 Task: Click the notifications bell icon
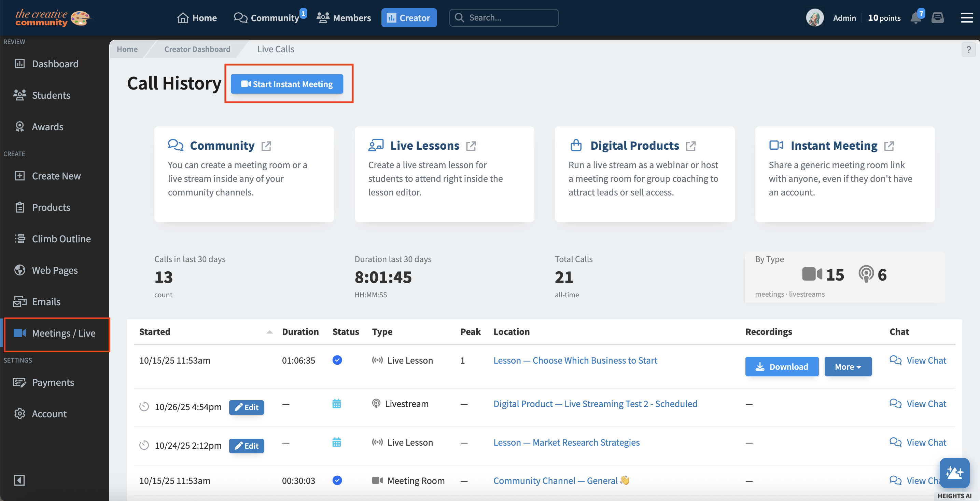pyautogui.click(x=915, y=18)
